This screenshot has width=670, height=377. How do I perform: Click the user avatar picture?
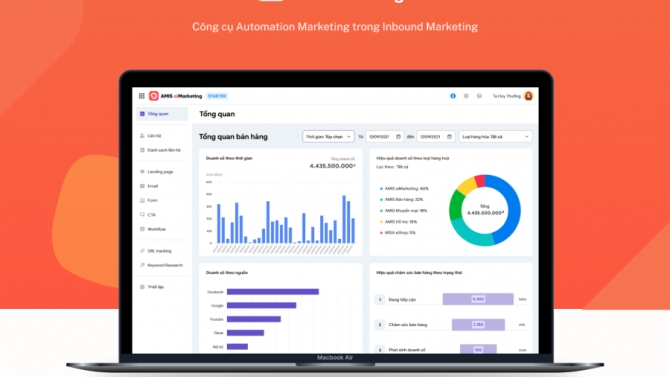(x=529, y=96)
